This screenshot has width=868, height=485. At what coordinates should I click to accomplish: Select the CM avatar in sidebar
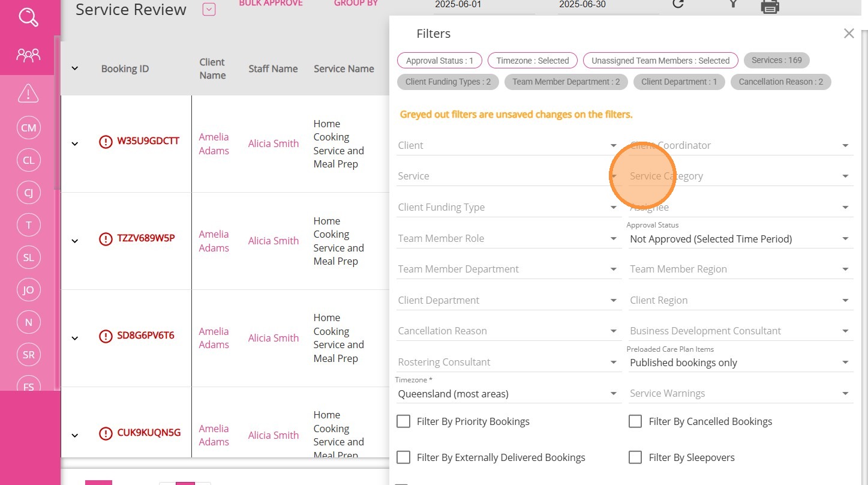[x=28, y=128]
